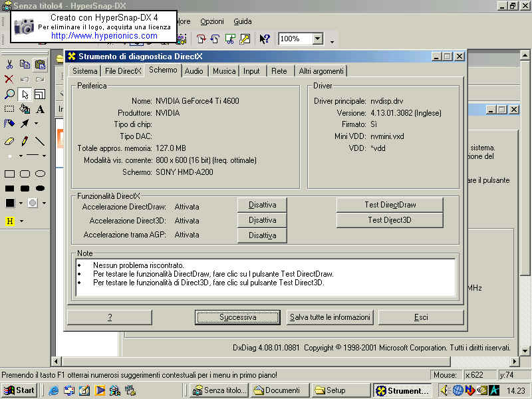Click the Successiva button
Image resolution: width=532 pixels, height=399 pixels.
(237, 318)
